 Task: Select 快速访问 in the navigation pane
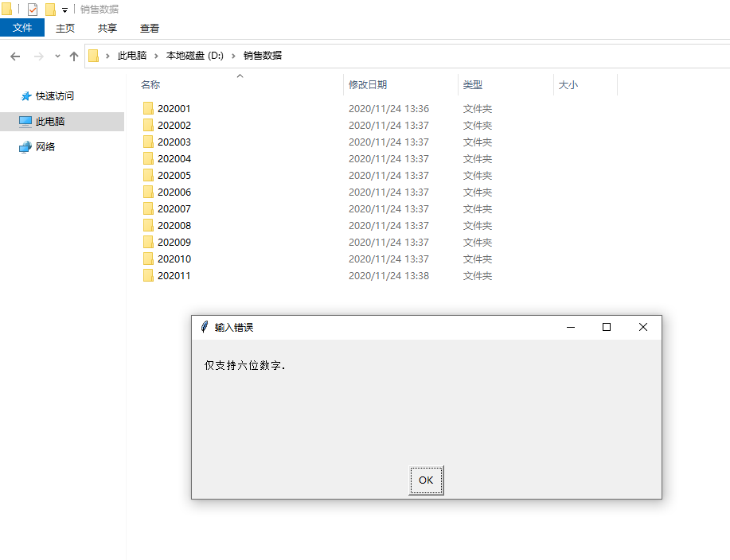[x=54, y=95]
